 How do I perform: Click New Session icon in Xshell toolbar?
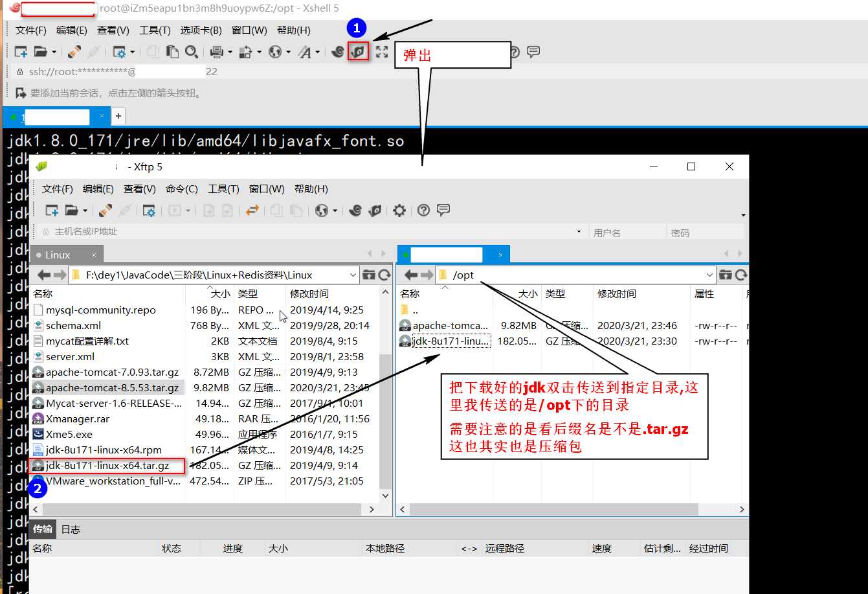click(21, 52)
